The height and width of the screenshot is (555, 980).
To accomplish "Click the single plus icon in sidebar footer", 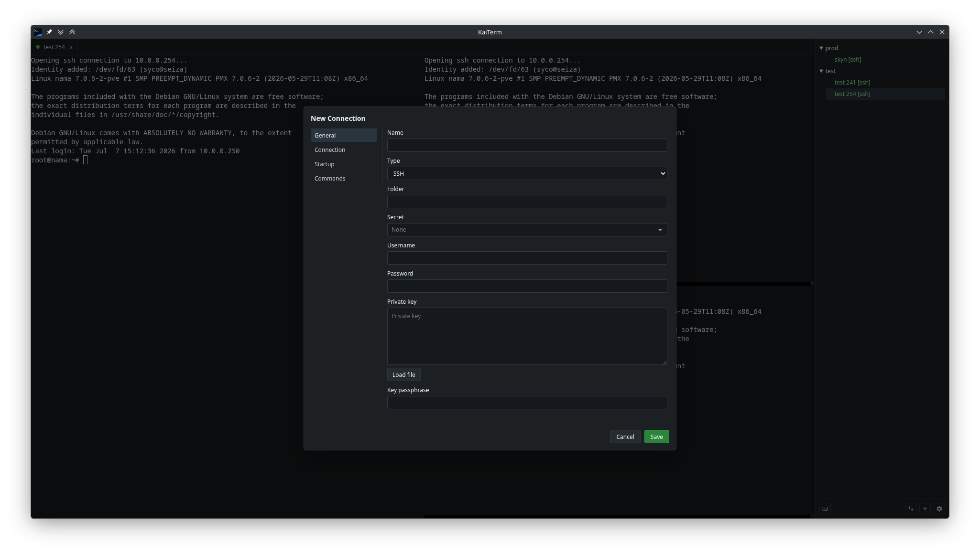I will pos(925,509).
